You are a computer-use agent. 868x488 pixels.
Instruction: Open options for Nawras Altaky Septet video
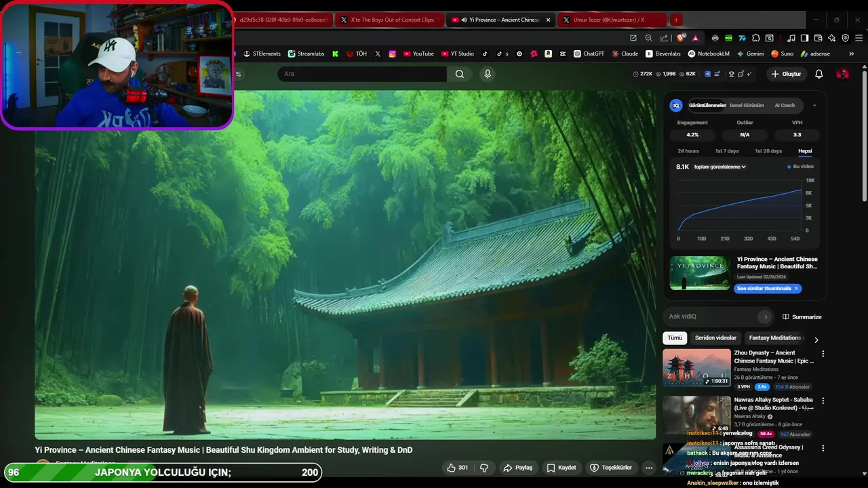tap(823, 401)
